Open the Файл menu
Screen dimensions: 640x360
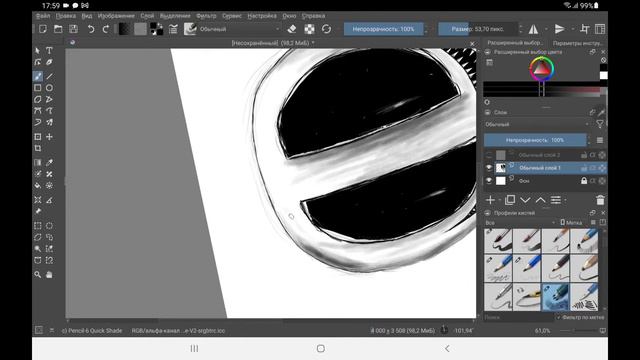click(x=43, y=16)
